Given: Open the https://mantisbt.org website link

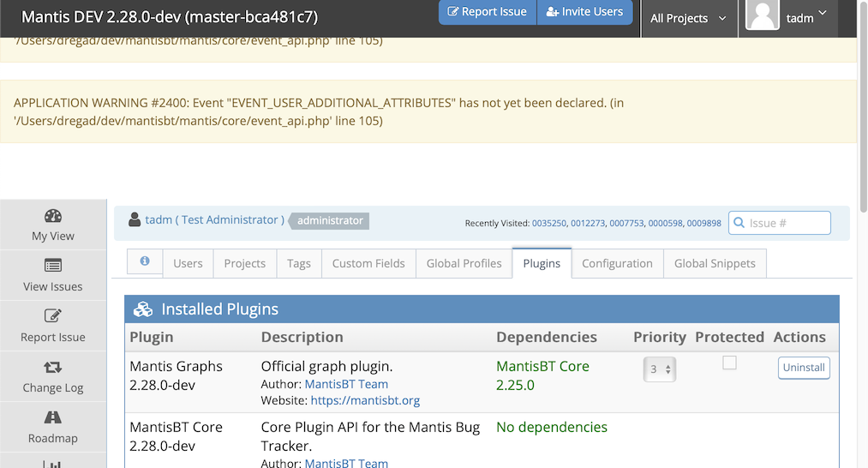Looking at the screenshot, I should pos(365,400).
